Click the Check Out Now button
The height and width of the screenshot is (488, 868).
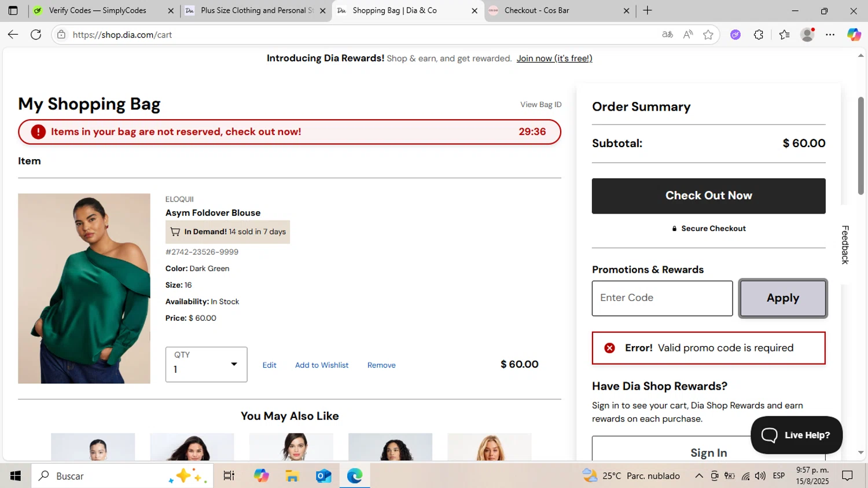[x=709, y=196]
